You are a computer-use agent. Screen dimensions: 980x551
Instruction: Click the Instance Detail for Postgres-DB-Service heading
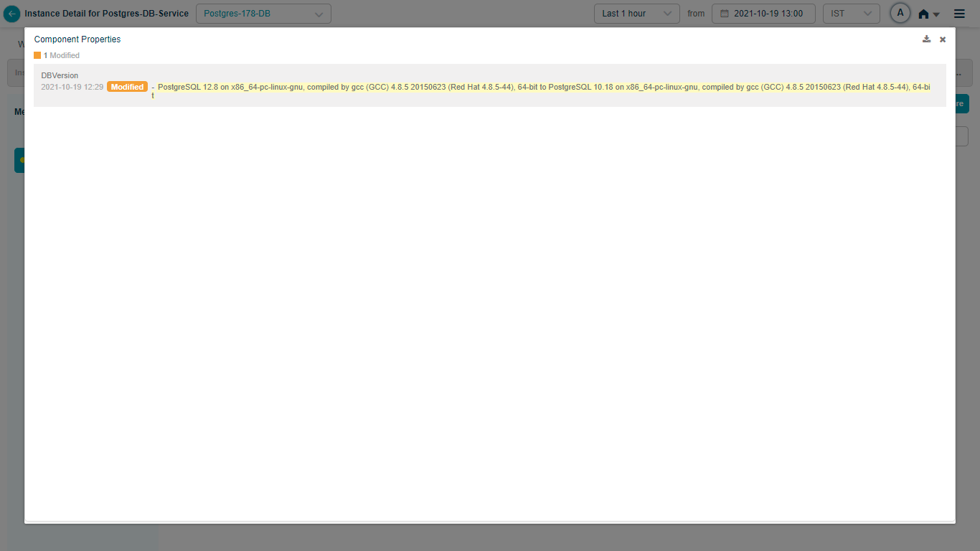click(106, 14)
